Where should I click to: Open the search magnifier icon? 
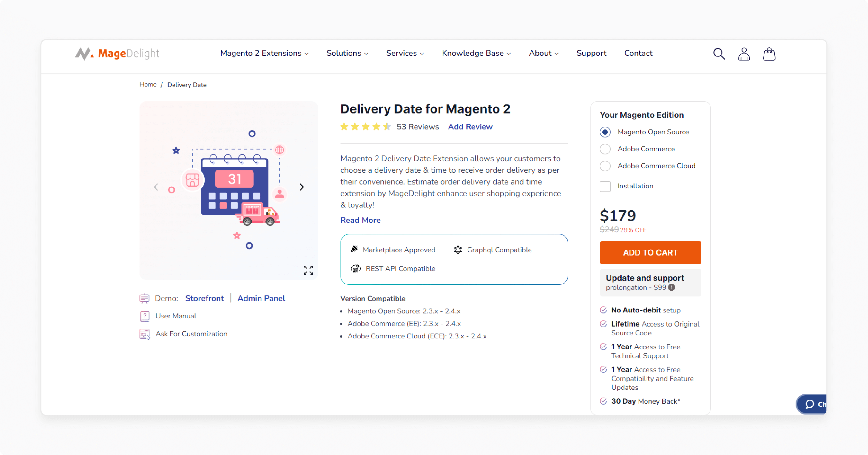(719, 54)
